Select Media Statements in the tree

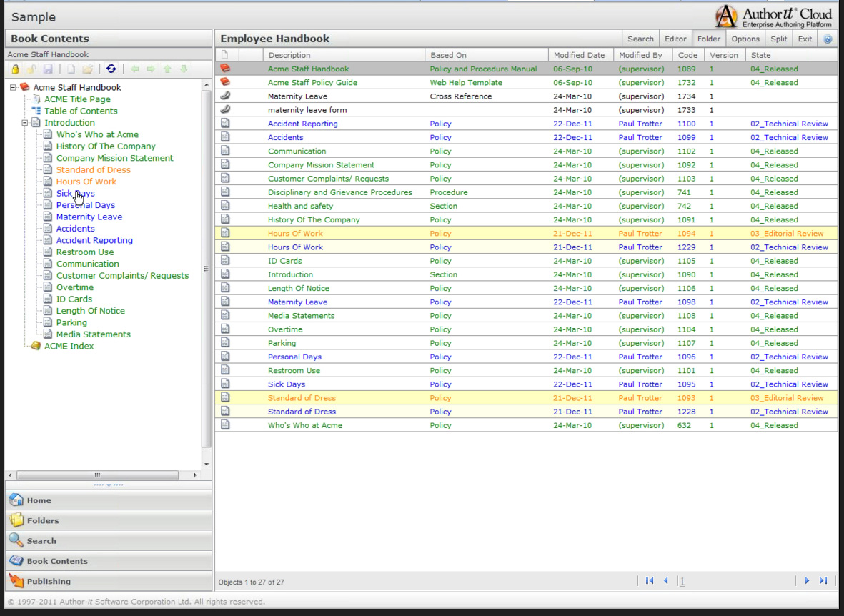click(93, 334)
